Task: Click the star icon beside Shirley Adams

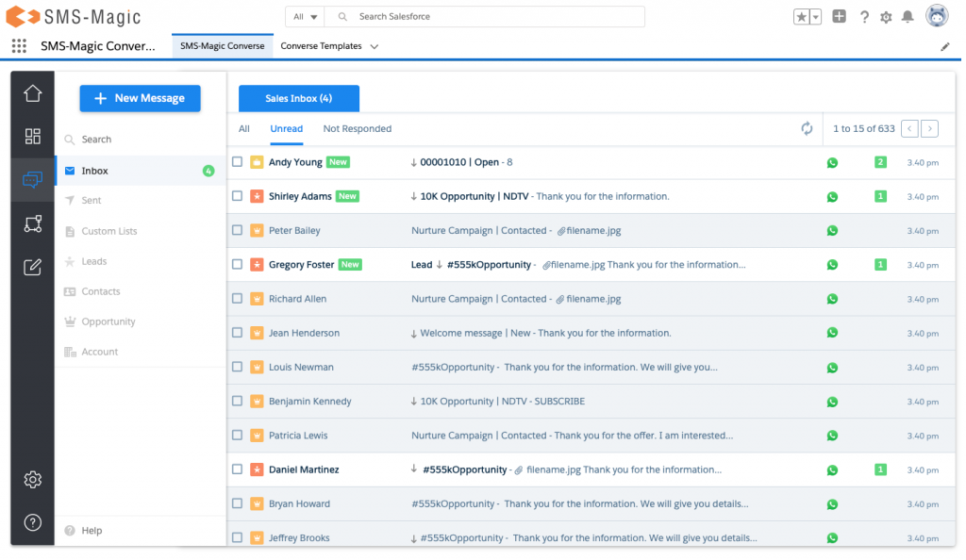Action: [257, 196]
